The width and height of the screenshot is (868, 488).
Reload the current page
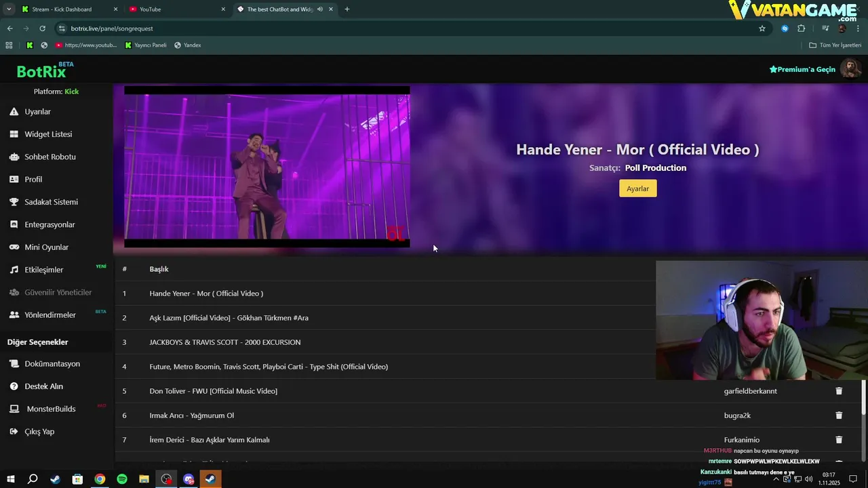42,28
